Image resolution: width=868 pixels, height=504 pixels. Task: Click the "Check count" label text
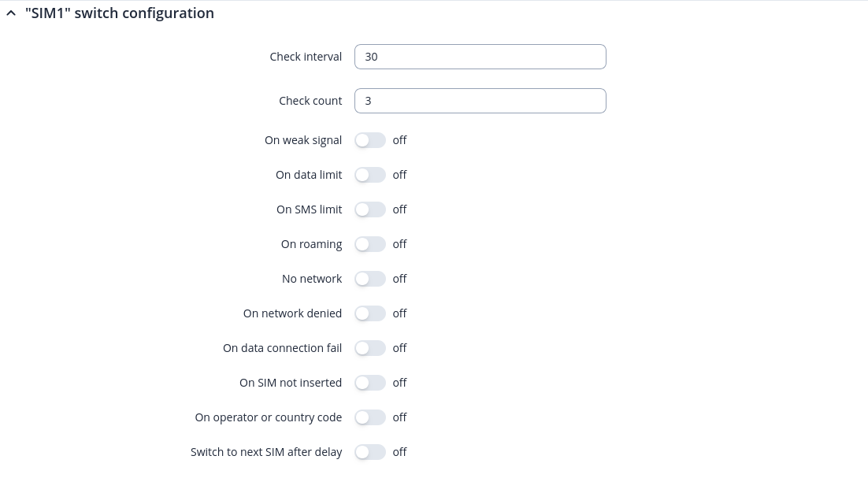tap(310, 101)
